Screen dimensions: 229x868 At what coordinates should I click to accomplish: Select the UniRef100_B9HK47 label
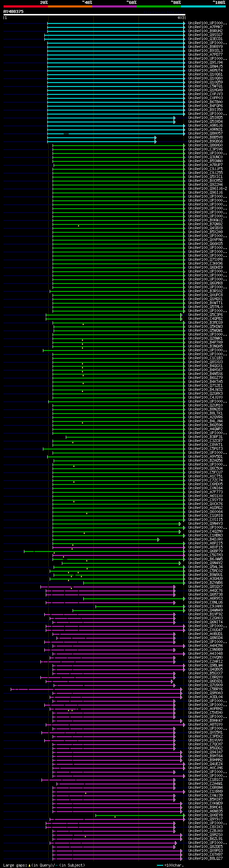click(x=205, y=720)
